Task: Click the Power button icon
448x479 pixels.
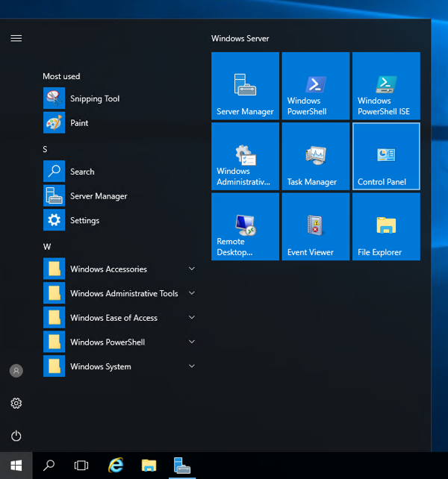Action: click(16, 436)
